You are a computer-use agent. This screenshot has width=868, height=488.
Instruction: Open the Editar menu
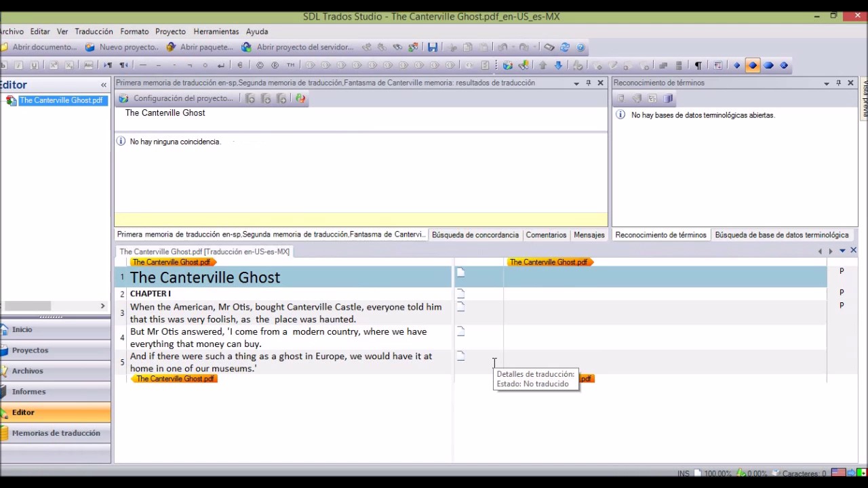[40, 32]
